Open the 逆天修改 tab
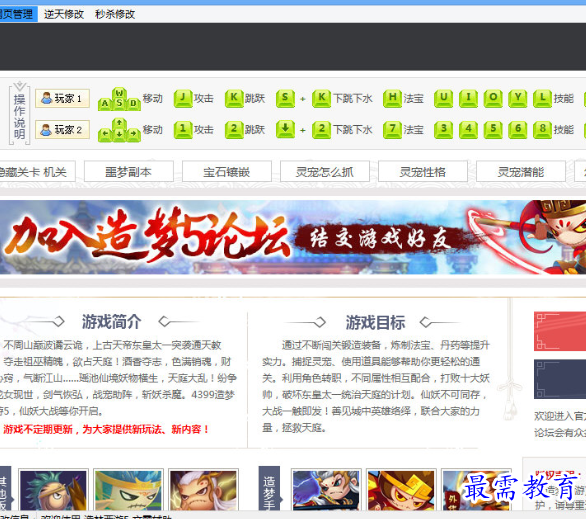Screen dimensions: 586x519 click(x=64, y=14)
